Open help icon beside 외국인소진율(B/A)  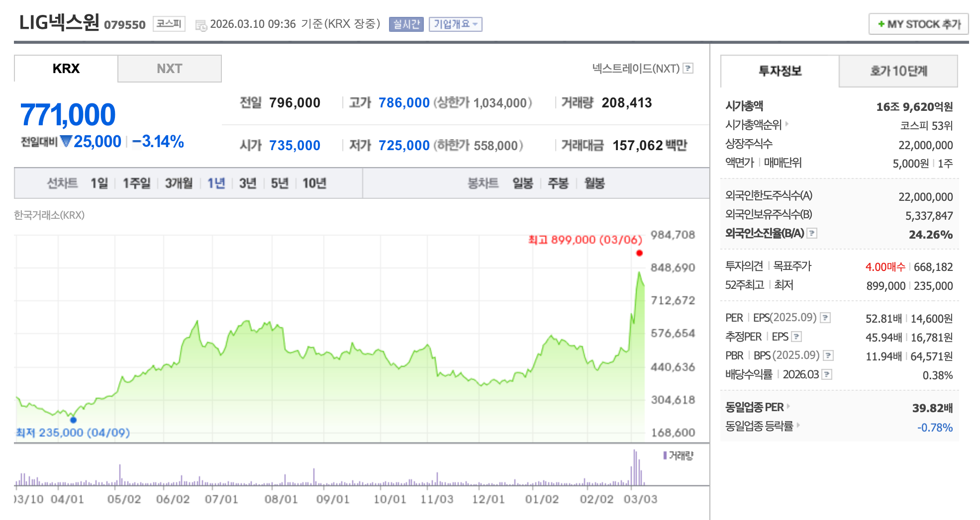tap(812, 233)
